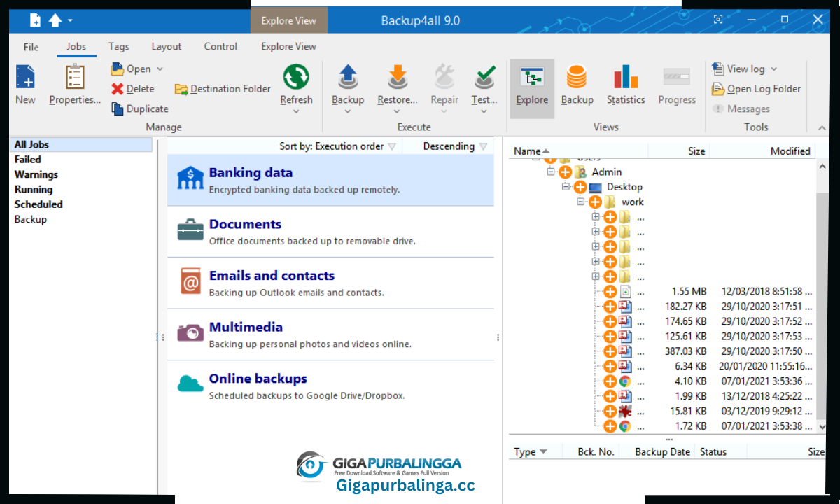Delete the selected backup job
Image resolution: width=840 pixels, height=504 pixels.
(133, 89)
